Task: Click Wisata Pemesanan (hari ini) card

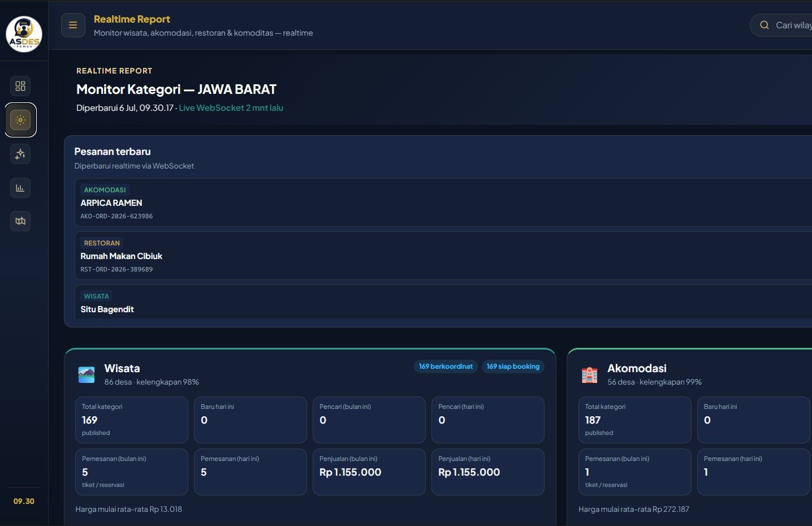Action: pos(250,472)
